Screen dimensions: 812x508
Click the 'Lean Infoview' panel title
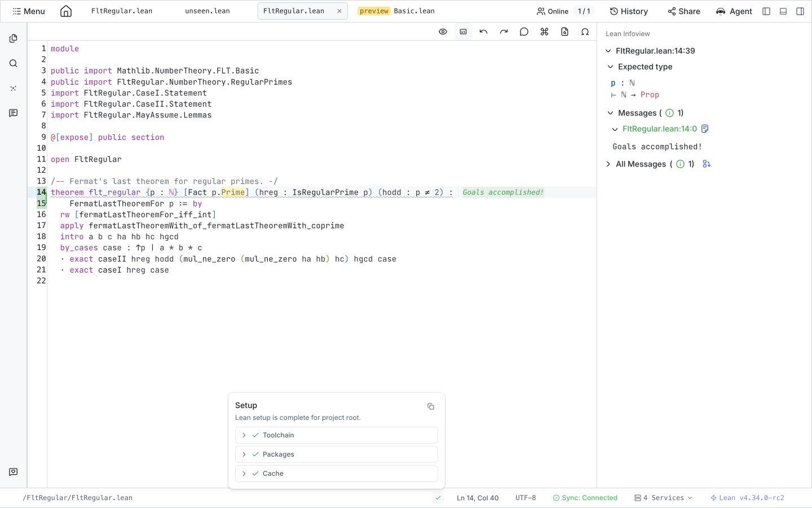(x=628, y=34)
